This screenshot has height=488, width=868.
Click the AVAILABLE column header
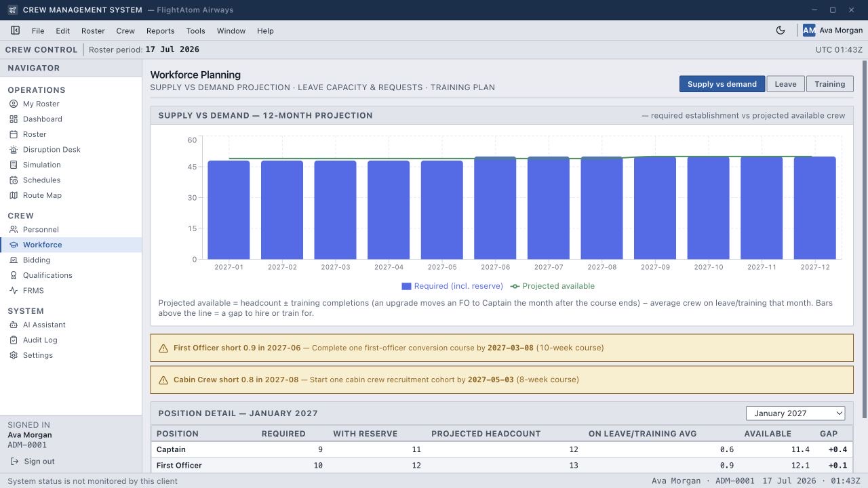click(x=768, y=434)
